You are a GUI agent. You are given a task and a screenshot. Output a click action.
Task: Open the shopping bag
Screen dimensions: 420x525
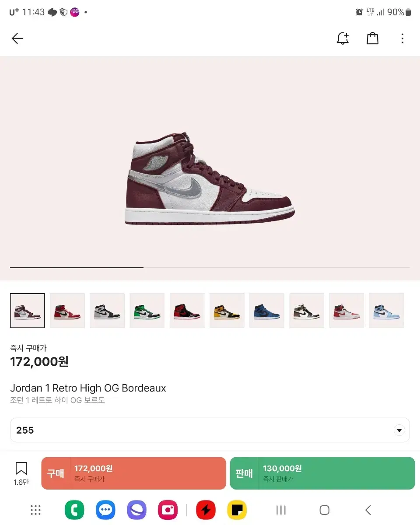372,38
